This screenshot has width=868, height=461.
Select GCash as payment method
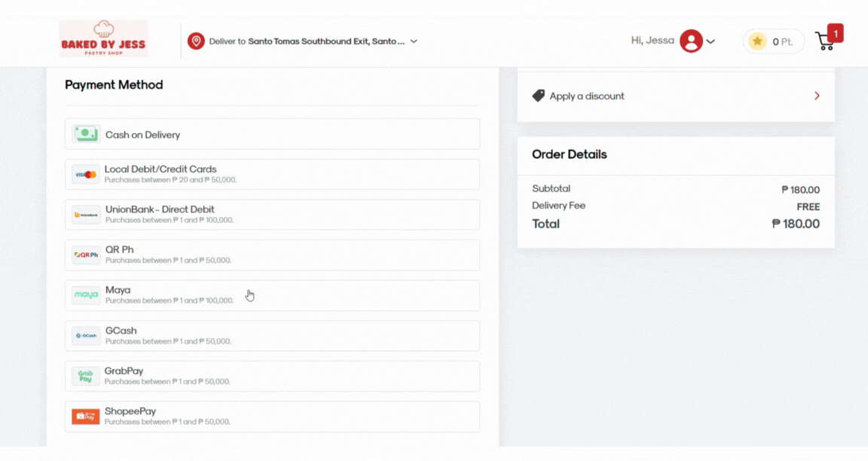tap(272, 335)
